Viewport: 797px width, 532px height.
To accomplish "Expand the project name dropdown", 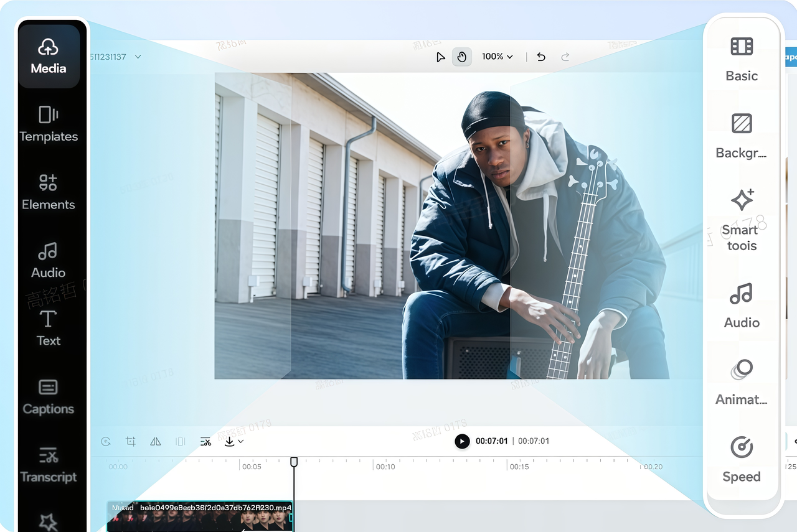I will (137, 56).
